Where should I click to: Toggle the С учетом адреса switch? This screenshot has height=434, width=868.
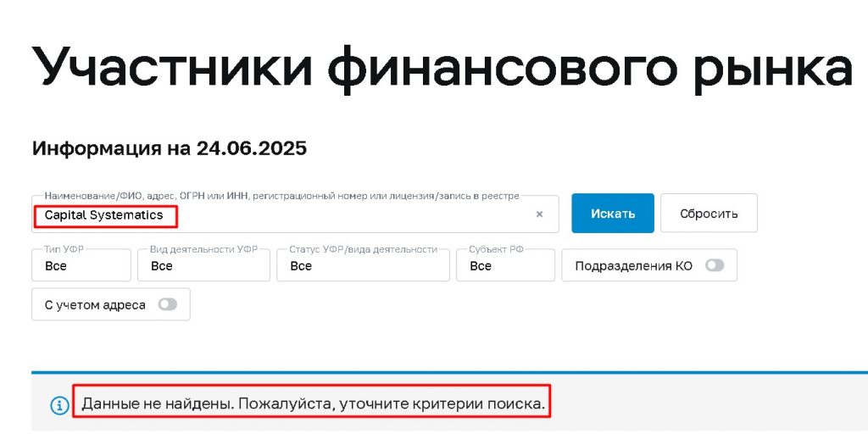coord(167,304)
